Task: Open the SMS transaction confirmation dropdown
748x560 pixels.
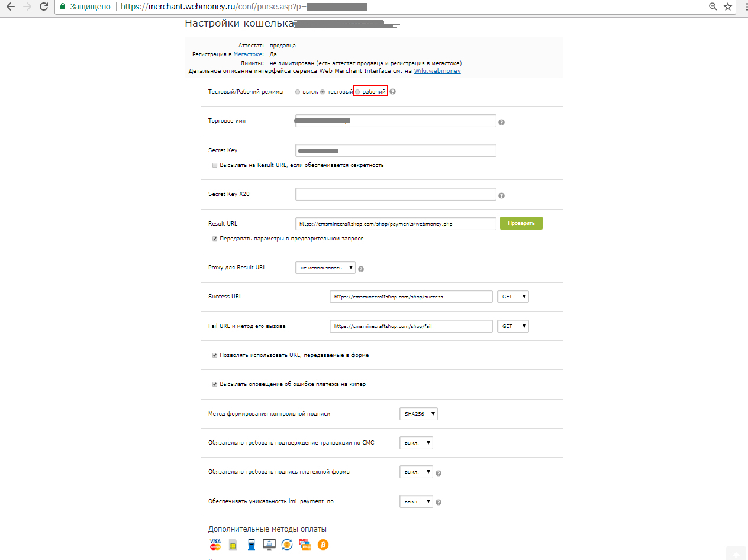Action: point(416,443)
